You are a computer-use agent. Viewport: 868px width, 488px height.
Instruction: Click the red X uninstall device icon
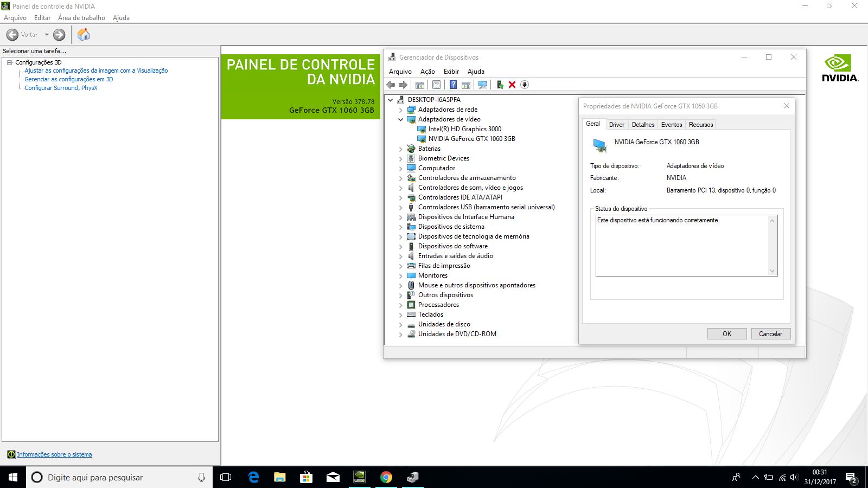coord(512,85)
